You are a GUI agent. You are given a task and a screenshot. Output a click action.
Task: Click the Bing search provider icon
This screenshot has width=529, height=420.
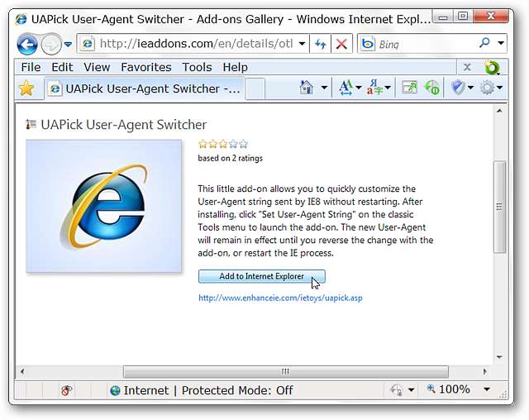(x=367, y=44)
